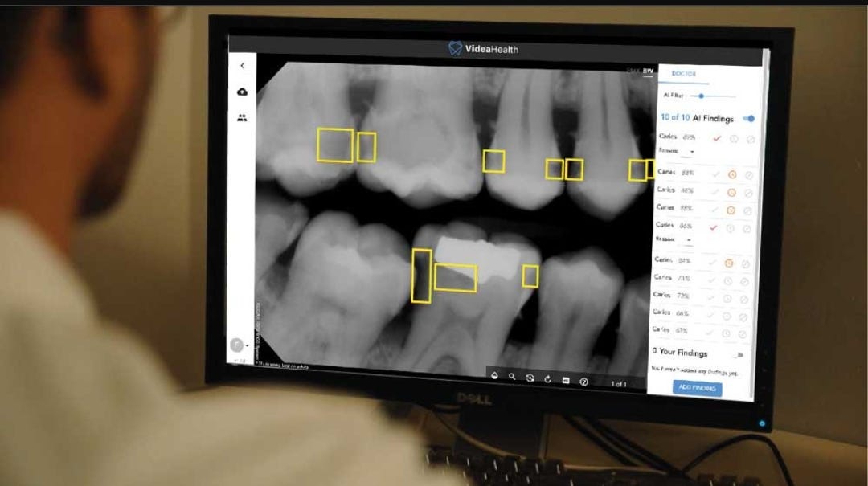Go back using the left arrow icon
This screenshot has height=486, width=868.
pyautogui.click(x=243, y=65)
